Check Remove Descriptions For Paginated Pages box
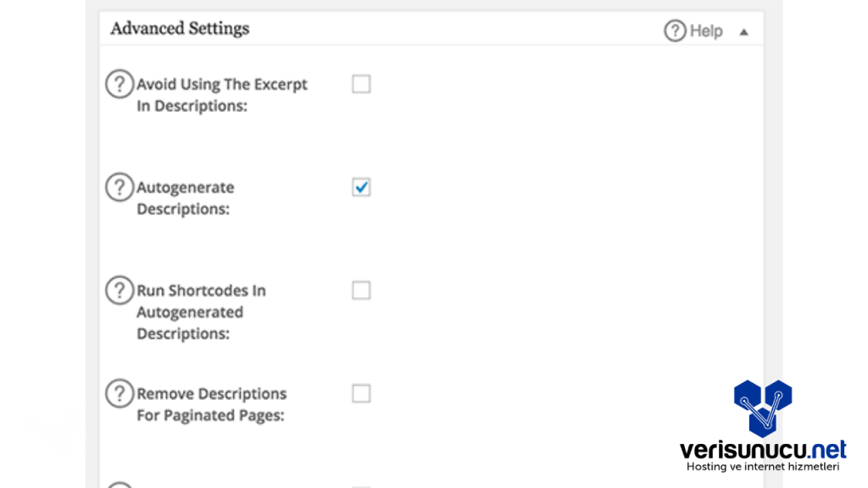Image resolution: width=868 pixels, height=488 pixels. [361, 394]
